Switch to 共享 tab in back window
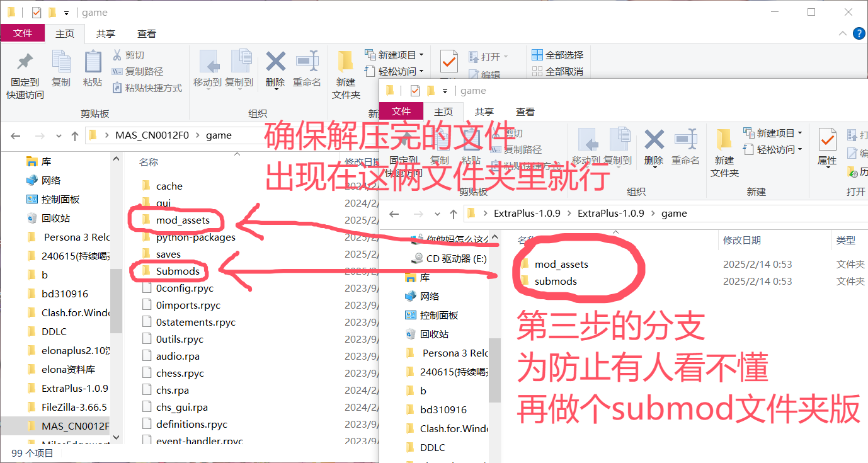The width and height of the screenshot is (868, 463). 106,33
